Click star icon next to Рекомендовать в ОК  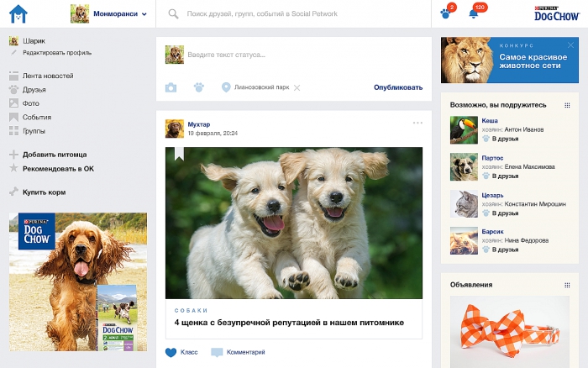coord(13,168)
